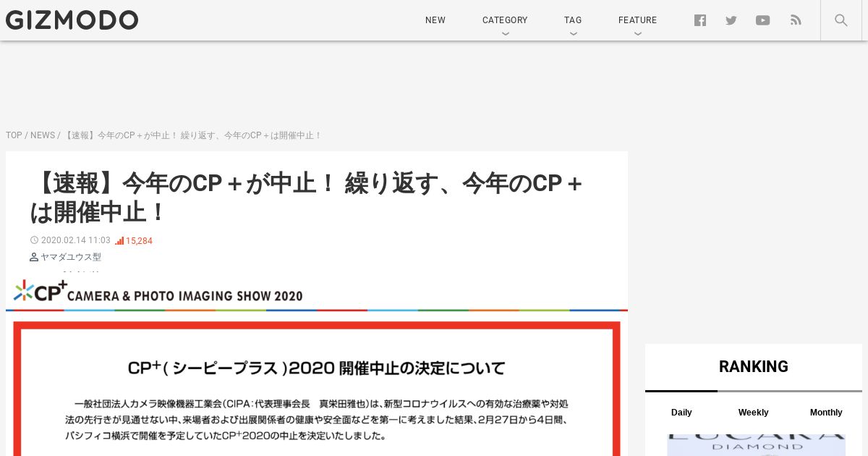Open the CP+ announcement image

(x=317, y=365)
